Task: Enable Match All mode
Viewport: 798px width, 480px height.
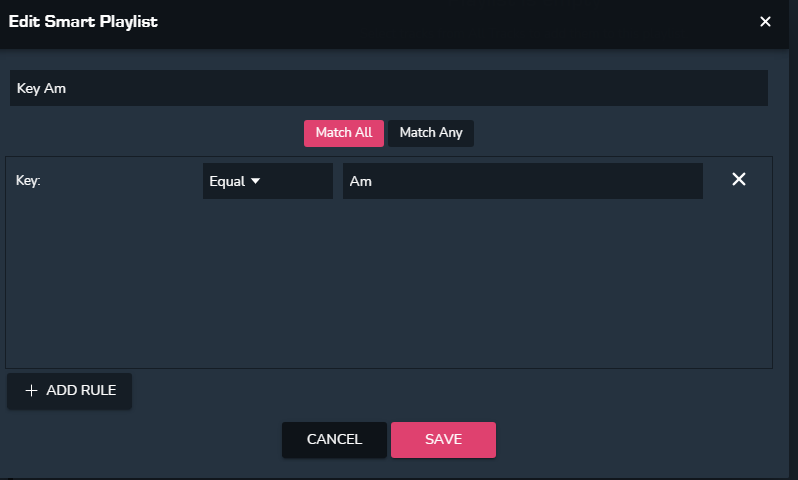Action: 343,132
